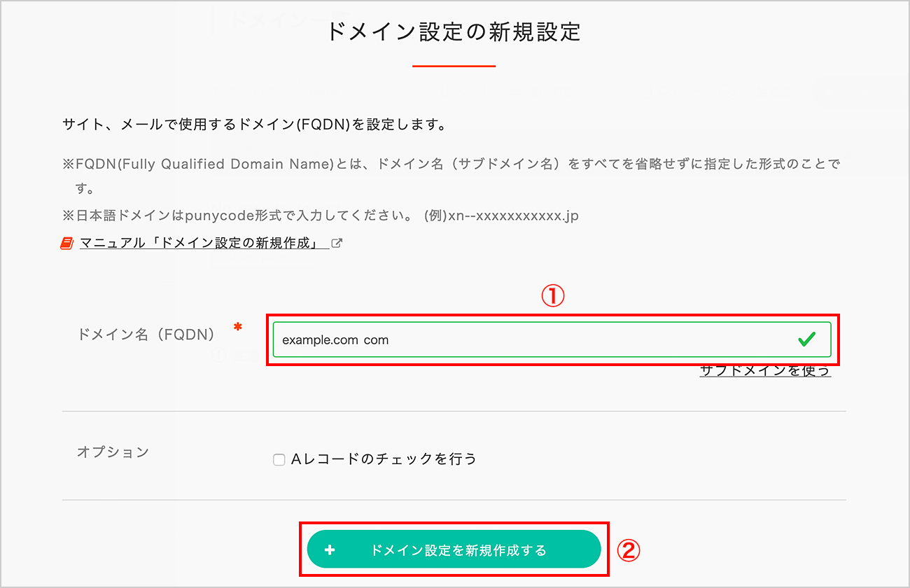910x588 pixels.
Task: Click the red asterisk next to ドメイン名（FQDN）
Action: pyautogui.click(x=237, y=327)
